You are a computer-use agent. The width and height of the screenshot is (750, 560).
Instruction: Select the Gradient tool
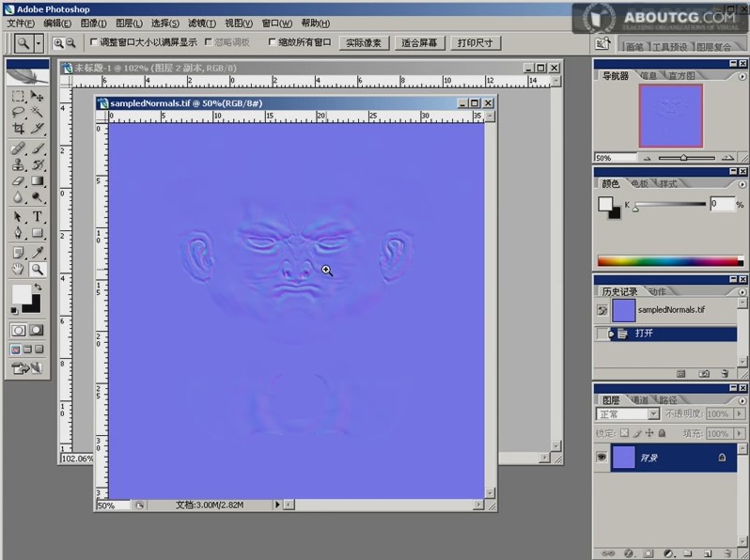38,181
